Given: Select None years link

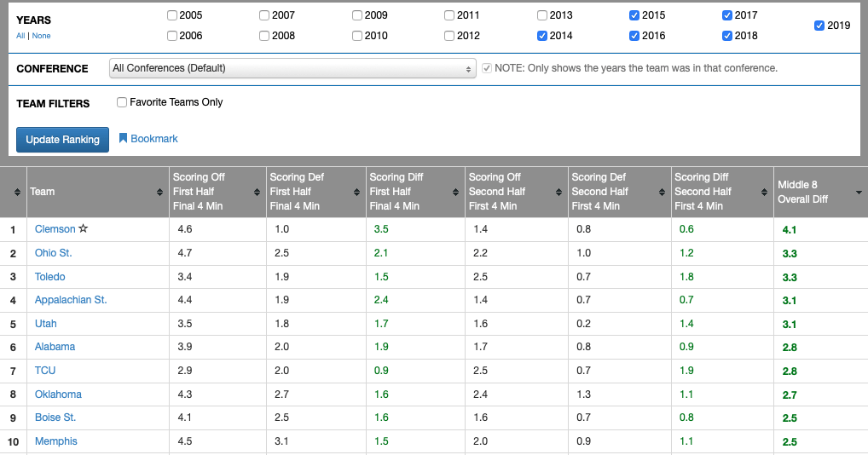Looking at the screenshot, I should [x=41, y=36].
